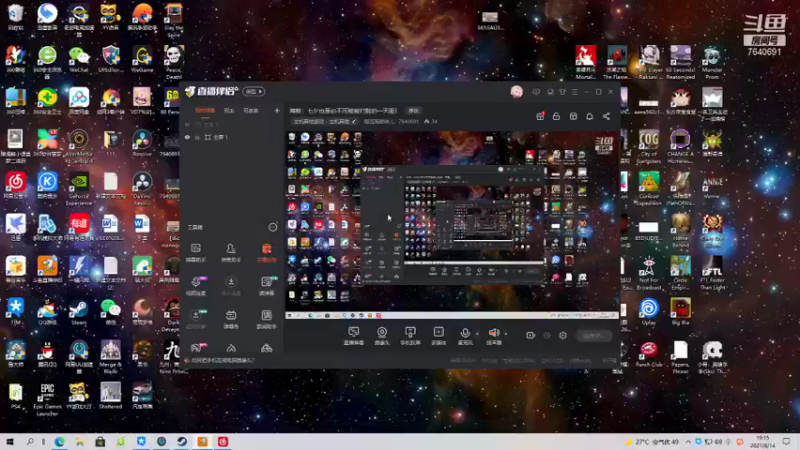Open File Explorer from taskbar
Viewport: 800px width, 450px height.
[80, 442]
